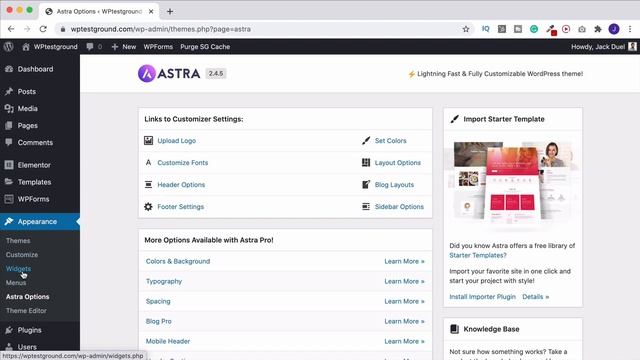Open Typography pro option
The width and height of the screenshot is (640, 360).
(x=164, y=281)
